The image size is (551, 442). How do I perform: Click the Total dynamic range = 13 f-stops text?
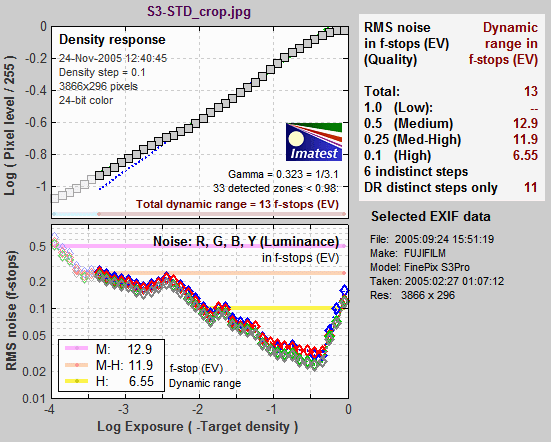pos(237,204)
